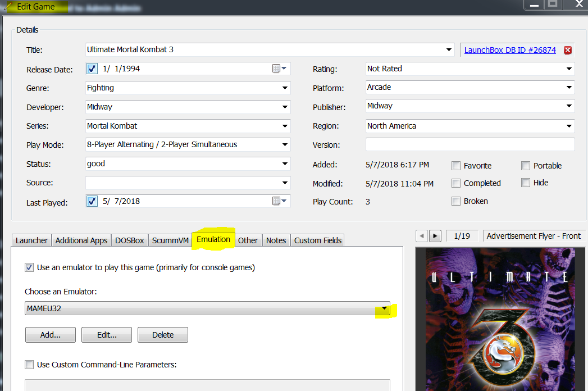Viewport: 588px width, 391px height.
Task: Remove the LaunchBox DB ID with red X icon
Action: pos(568,50)
